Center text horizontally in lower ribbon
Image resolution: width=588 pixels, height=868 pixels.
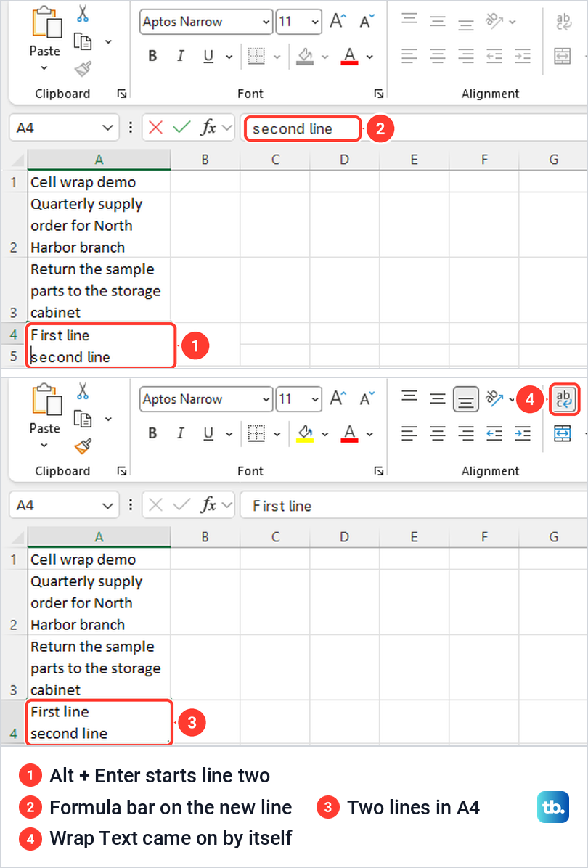coord(438,433)
